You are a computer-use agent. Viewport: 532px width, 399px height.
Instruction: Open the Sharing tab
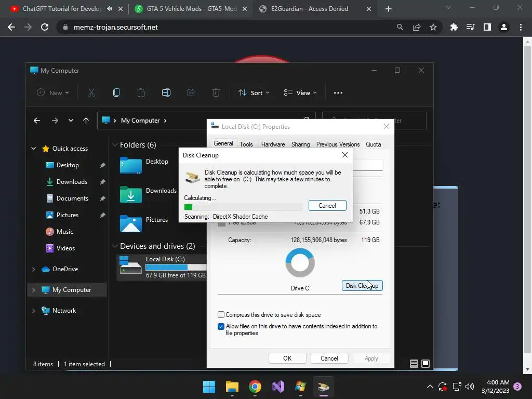(x=300, y=144)
